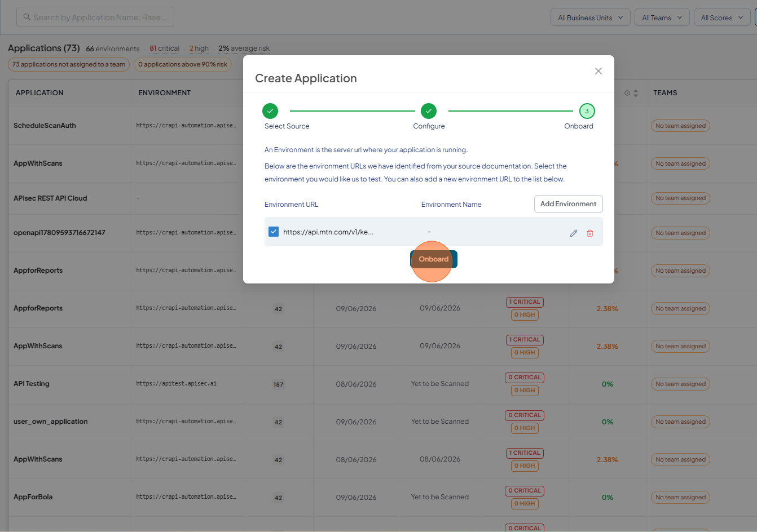Image resolution: width=757 pixels, height=532 pixels.
Task: Filter by 73 applications not assigned to team
Action: (69, 64)
